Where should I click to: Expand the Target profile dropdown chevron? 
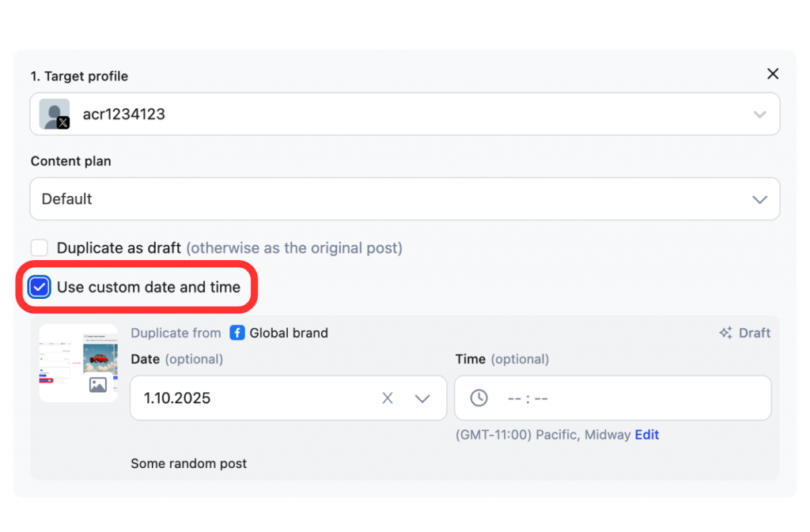pos(759,115)
